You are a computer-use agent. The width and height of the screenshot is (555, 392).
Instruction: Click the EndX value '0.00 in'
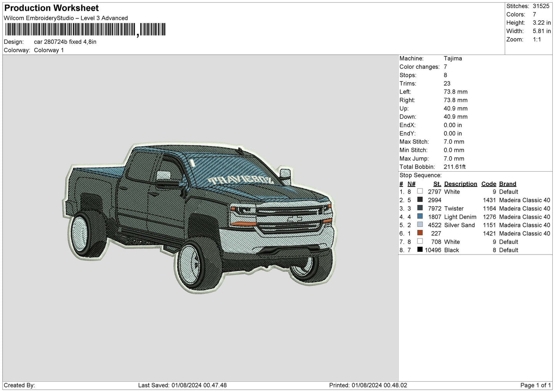coord(453,125)
